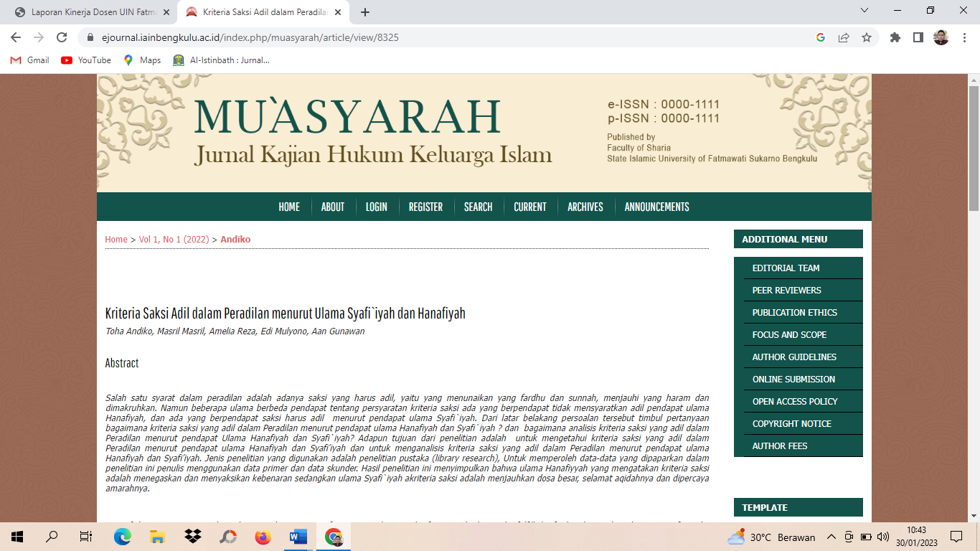This screenshot has width=980, height=551.
Task: Click the share page icon in address bar
Action: (x=844, y=37)
